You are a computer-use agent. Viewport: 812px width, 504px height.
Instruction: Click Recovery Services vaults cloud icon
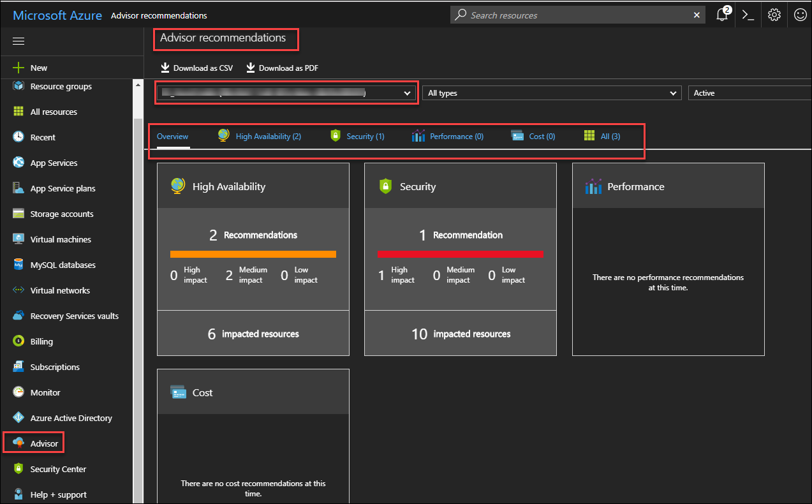[x=18, y=316]
